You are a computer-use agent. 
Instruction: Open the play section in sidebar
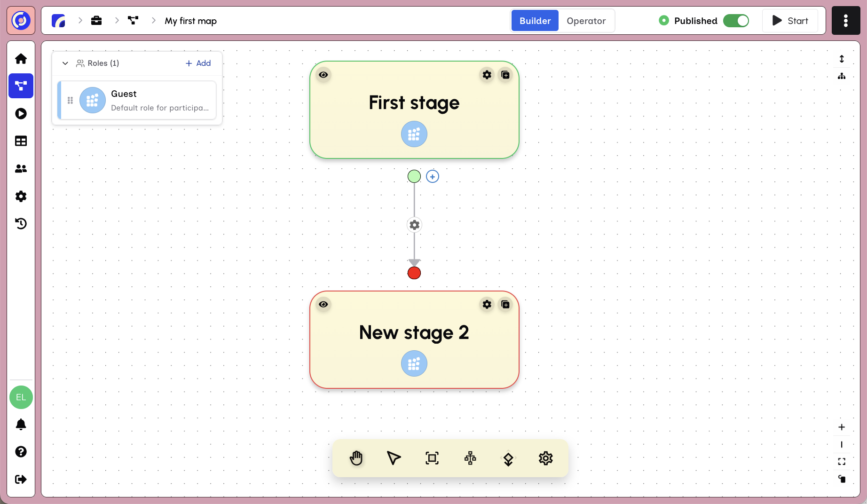[21, 113]
